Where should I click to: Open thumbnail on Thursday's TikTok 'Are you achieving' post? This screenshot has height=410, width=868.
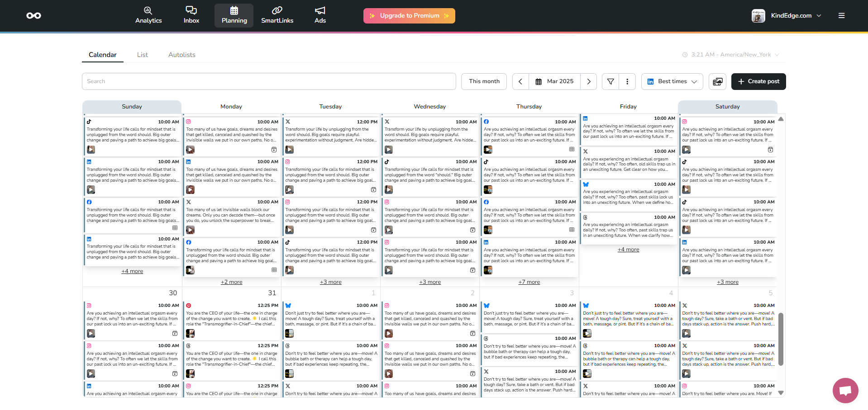click(488, 190)
